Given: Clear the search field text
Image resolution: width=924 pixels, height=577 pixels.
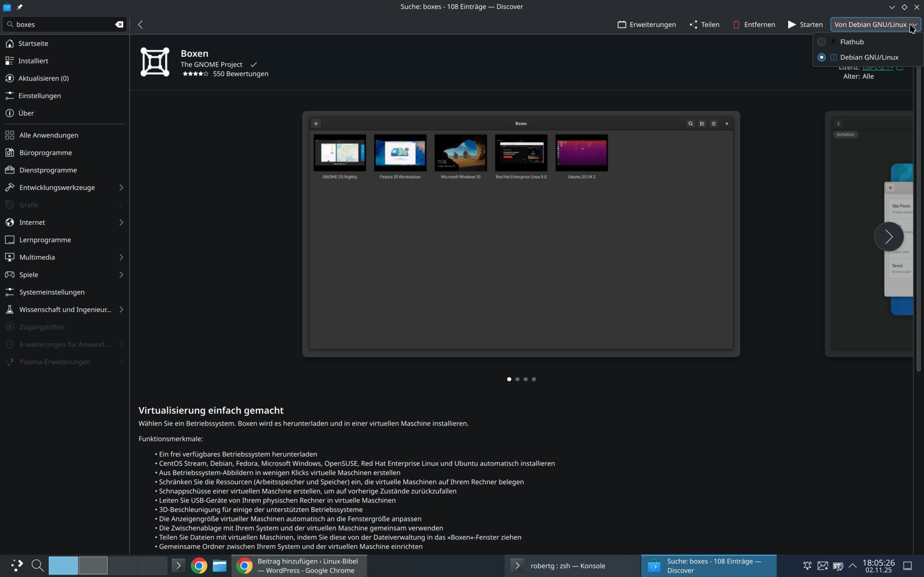Looking at the screenshot, I should [x=119, y=25].
